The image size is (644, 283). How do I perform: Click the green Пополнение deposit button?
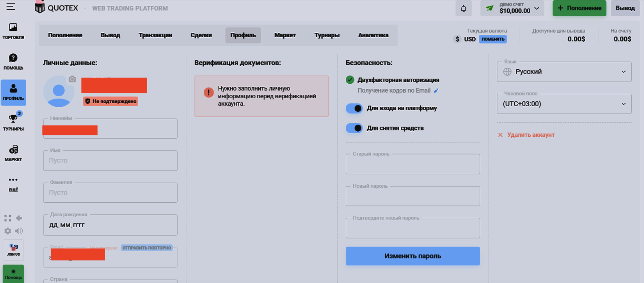click(x=579, y=8)
